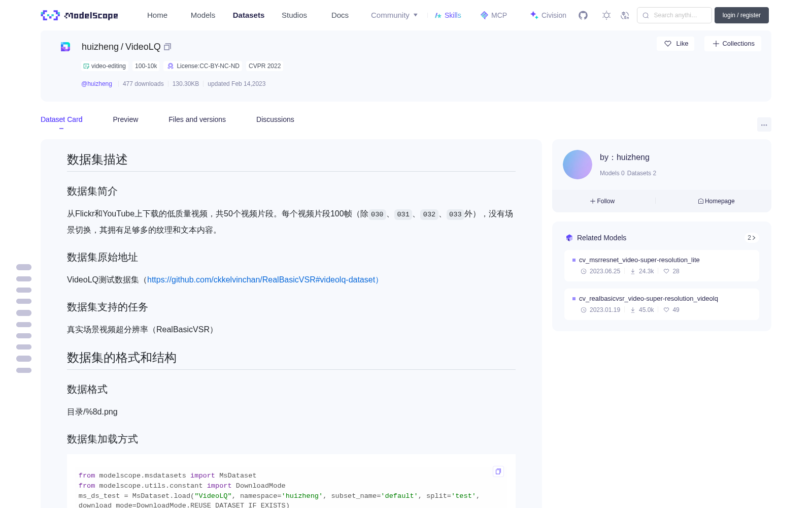This screenshot has width=812, height=508.
Task: Open the Studios section
Action: [294, 15]
